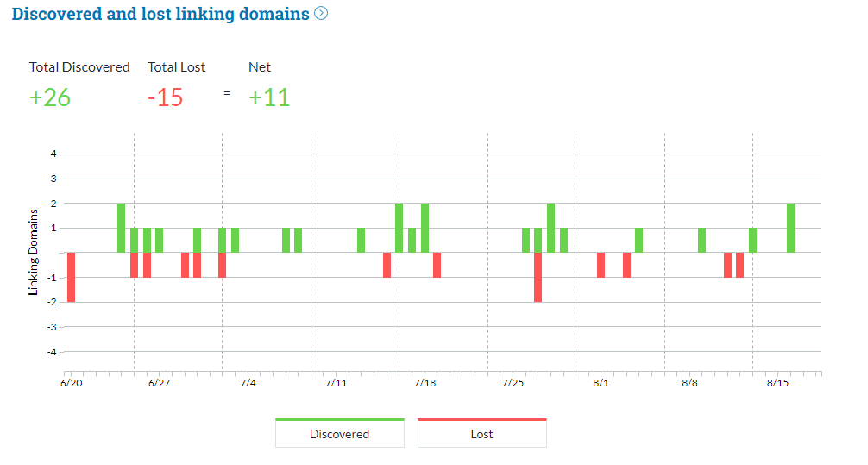Click the 7/25 x-axis date label

513,383
